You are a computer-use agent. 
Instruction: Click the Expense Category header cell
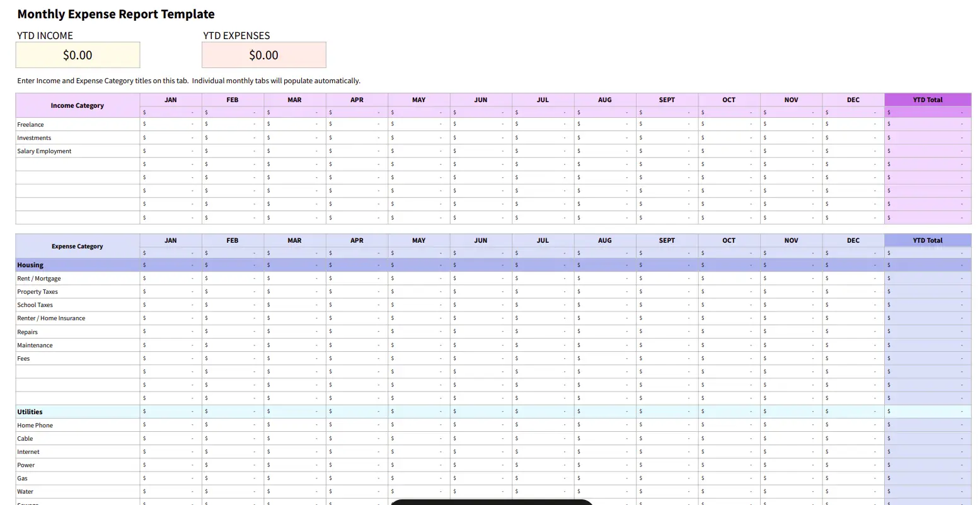(77, 246)
